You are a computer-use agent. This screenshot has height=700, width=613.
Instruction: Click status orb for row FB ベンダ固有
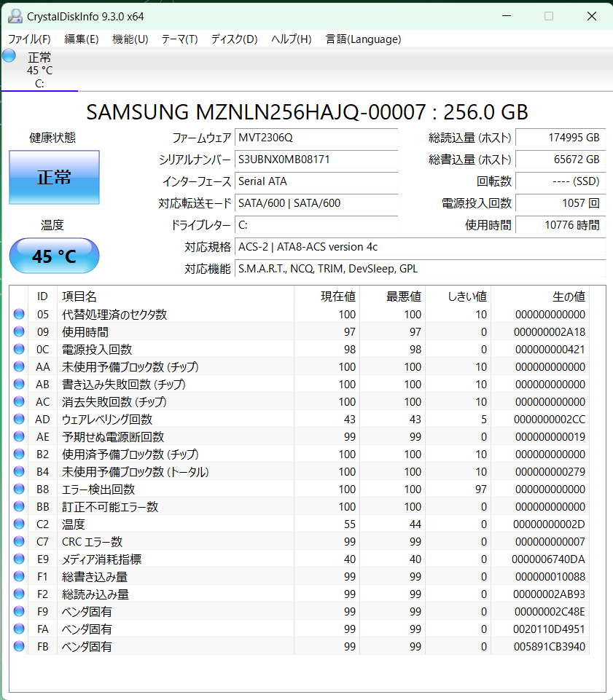(x=19, y=646)
